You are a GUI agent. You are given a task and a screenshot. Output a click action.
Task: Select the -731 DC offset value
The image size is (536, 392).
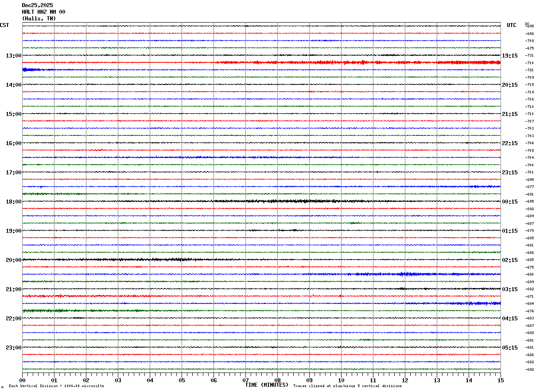coord(529,56)
